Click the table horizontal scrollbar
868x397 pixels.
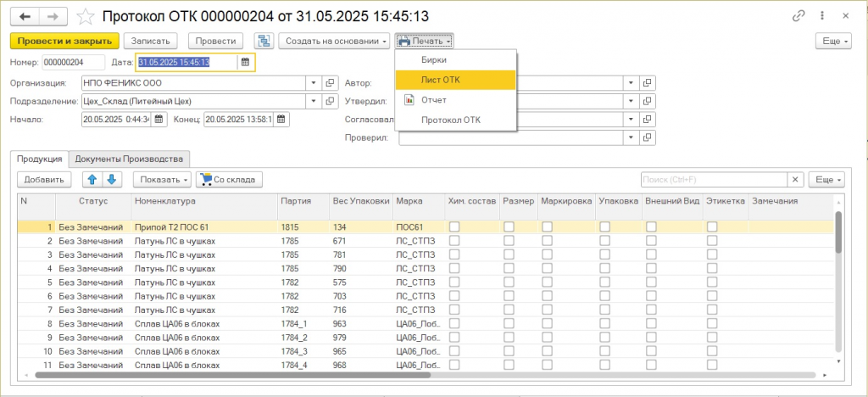click(x=232, y=375)
